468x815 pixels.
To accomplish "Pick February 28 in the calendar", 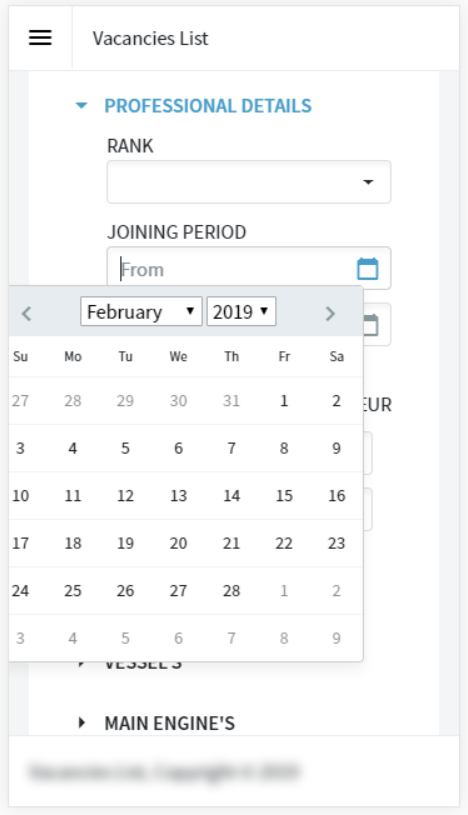I will point(231,591).
